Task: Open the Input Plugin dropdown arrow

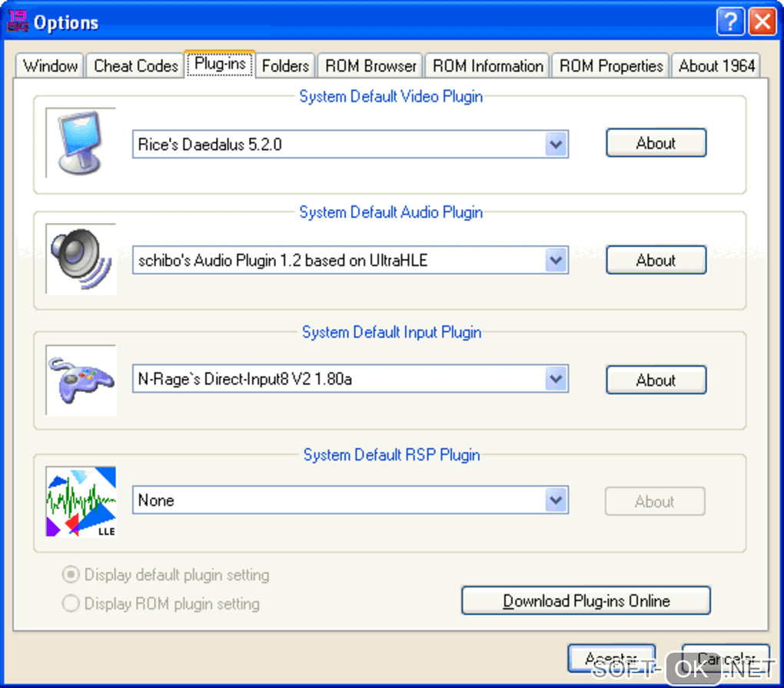Action: pyautogui.click(x=556, y=379)
